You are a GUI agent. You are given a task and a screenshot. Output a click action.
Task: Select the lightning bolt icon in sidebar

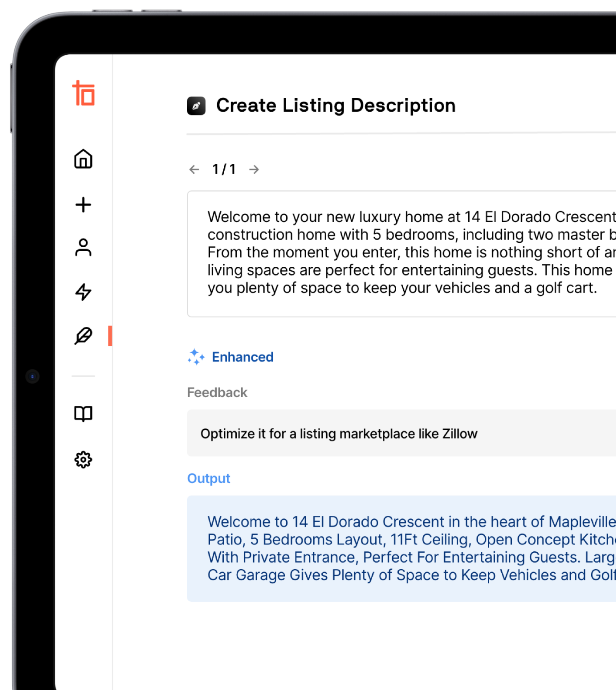83,292
